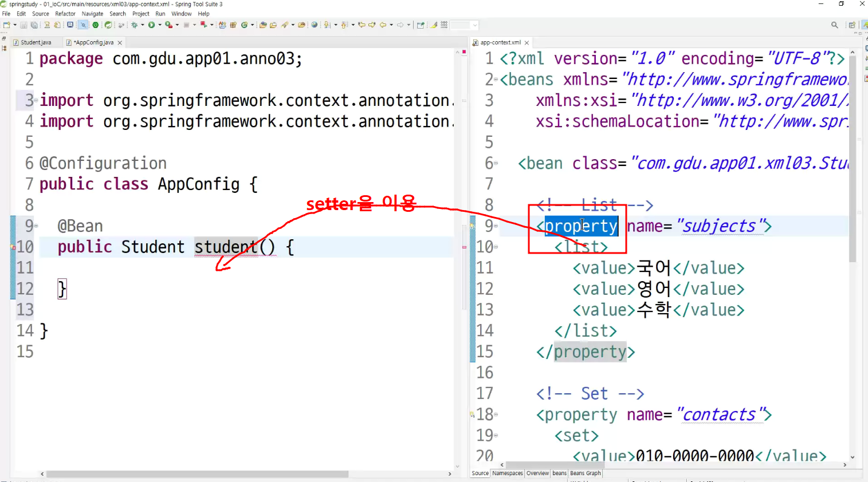Open the empty toolbar combo box

coord(464,25)
